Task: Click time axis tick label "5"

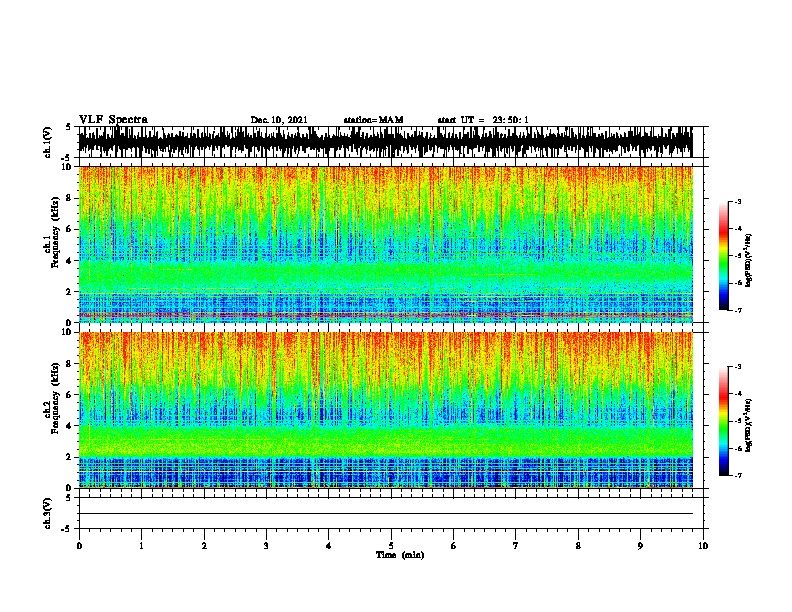Action: tap(391, 546)
